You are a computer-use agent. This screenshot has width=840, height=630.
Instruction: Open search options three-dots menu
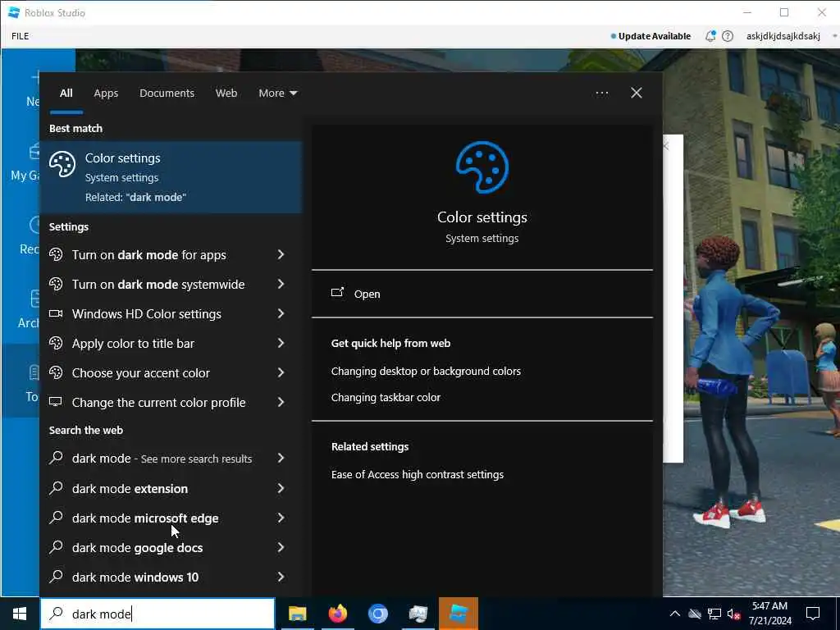601,94
